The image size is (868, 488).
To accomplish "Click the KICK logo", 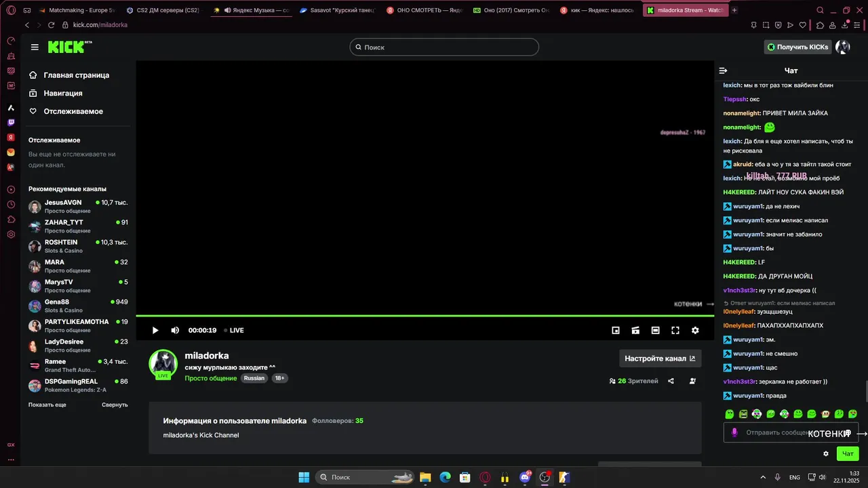I will (x=70, y=47).
